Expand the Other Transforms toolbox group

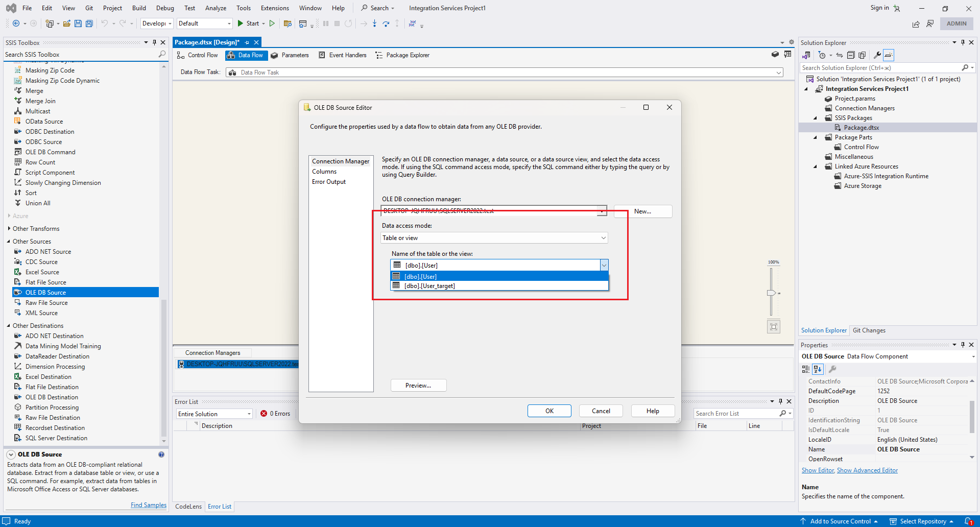(9, 229)
